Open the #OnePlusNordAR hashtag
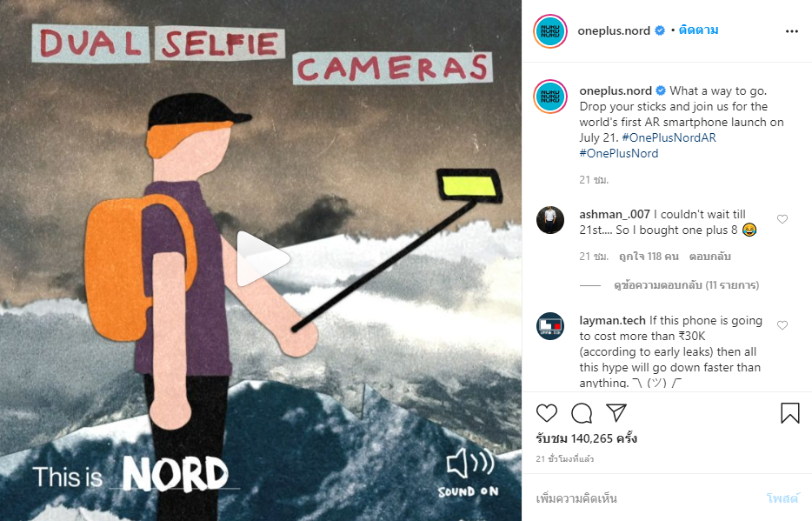The width and height of the screenshot is (812, 521). 669,137
